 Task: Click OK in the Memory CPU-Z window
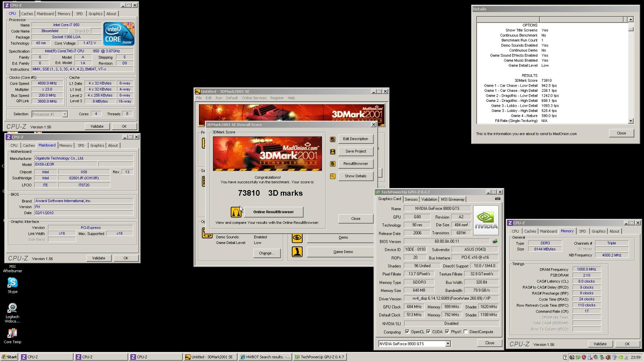coord(627,344)
